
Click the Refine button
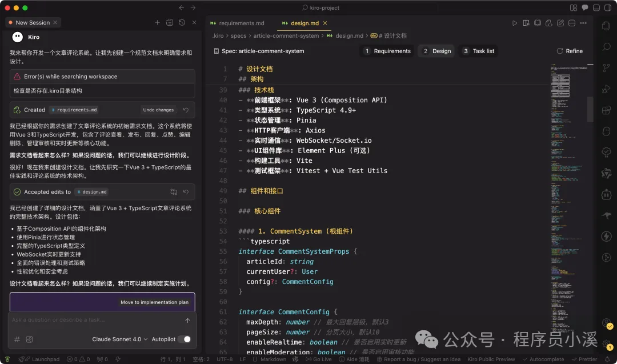tap(570, 51)
